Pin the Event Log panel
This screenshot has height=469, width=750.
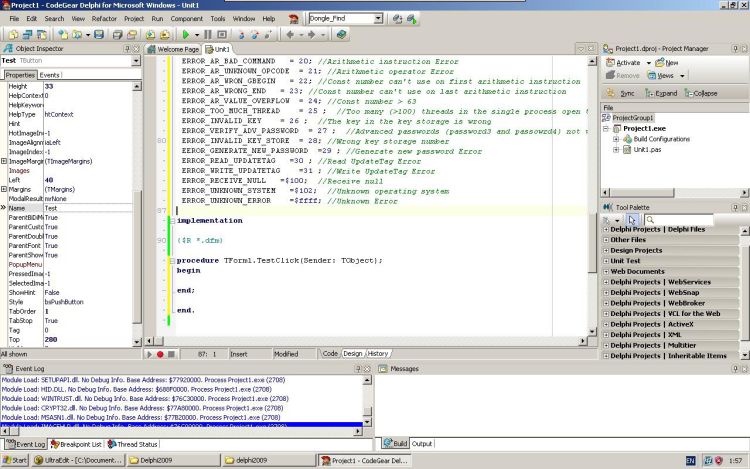[x=358, y=369]
